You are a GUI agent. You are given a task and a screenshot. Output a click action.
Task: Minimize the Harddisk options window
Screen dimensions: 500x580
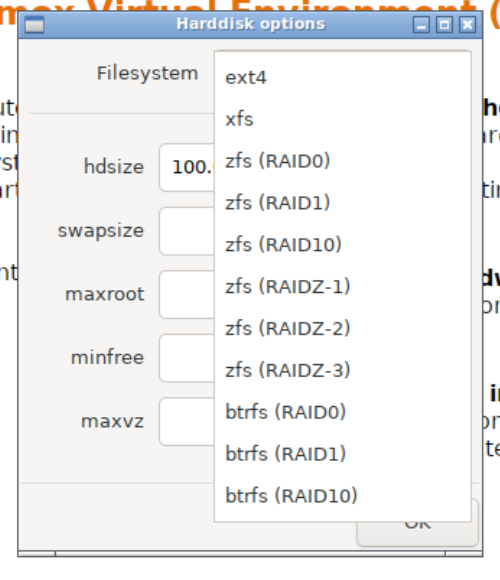(x=421, y=25)
